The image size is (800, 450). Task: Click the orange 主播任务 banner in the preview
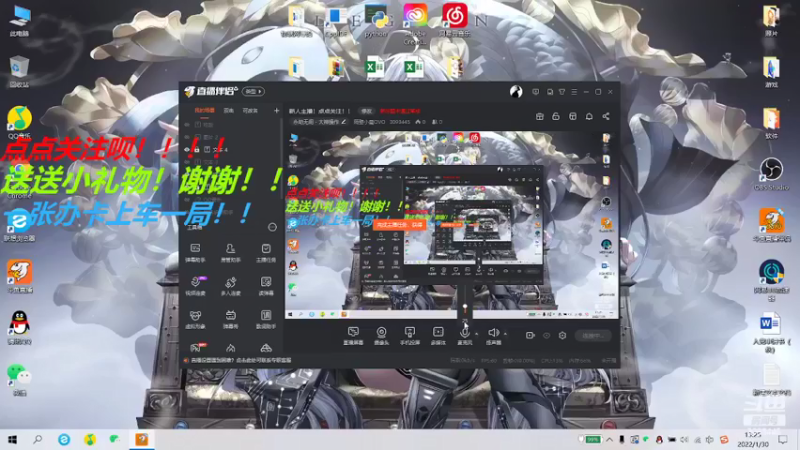[399, 224]
